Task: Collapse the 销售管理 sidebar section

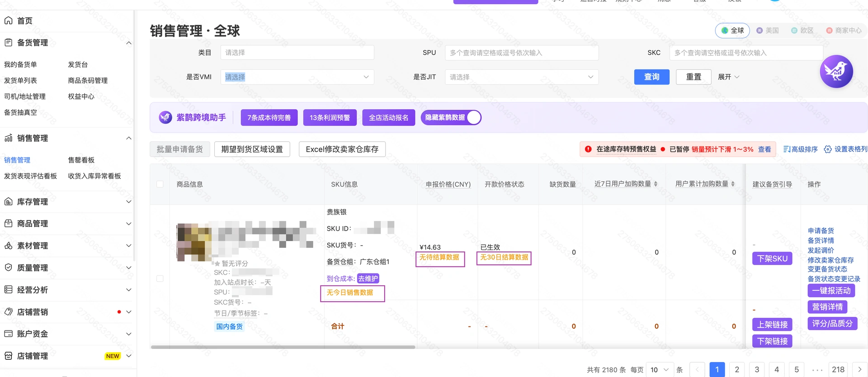Action: pyautogui.click(x=129, y=138)
